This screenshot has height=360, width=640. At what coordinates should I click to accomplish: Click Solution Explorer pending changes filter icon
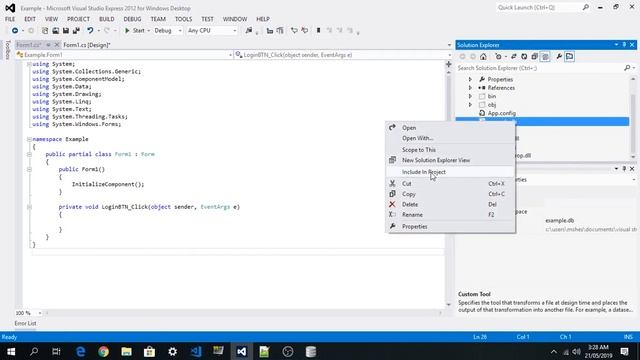coord(498,57)
